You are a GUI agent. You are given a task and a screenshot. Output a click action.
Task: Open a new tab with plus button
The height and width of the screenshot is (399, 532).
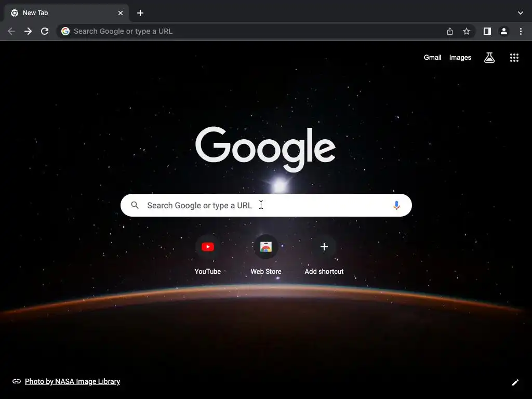tap(140, 13)
